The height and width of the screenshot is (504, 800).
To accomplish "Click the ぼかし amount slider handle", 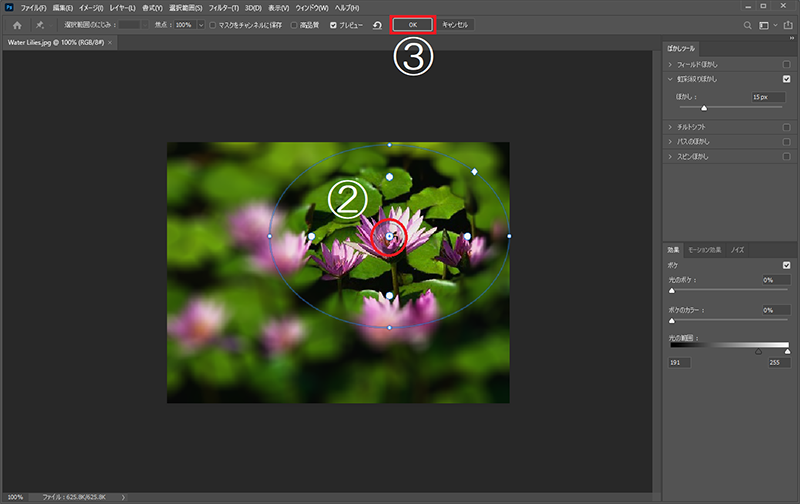I will [704, 107].
